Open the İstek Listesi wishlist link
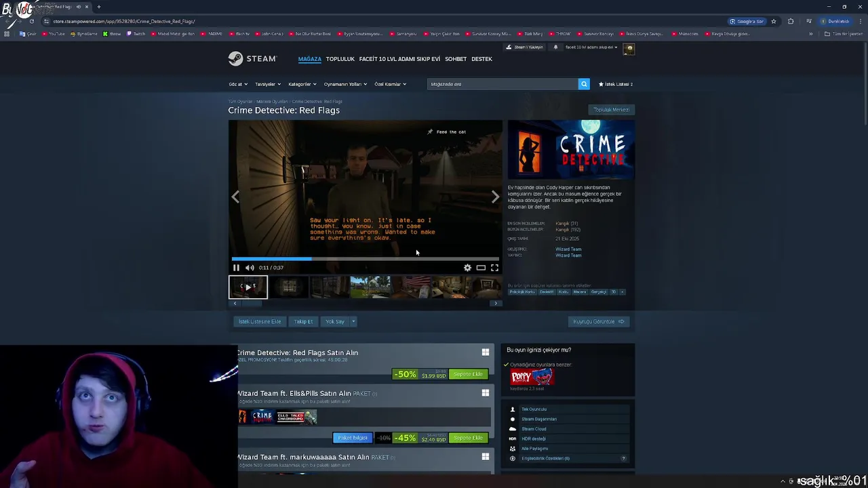 tap(616, 84)
